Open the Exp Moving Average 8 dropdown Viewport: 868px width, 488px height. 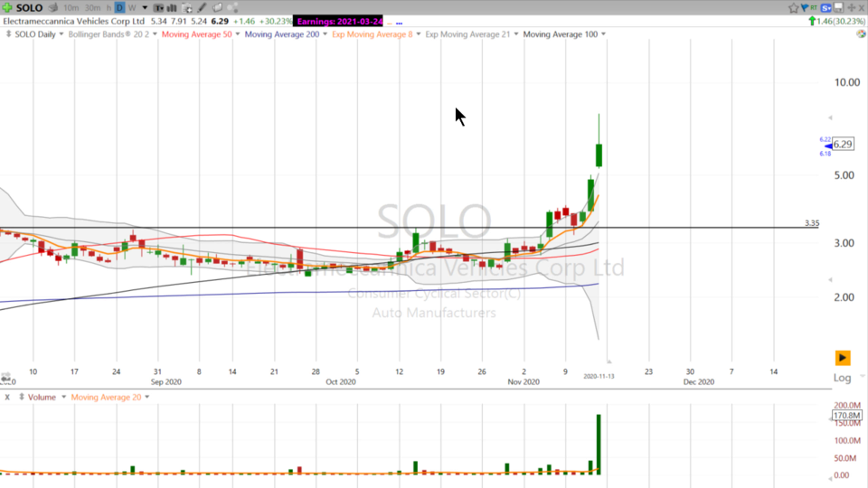(419, 34)
